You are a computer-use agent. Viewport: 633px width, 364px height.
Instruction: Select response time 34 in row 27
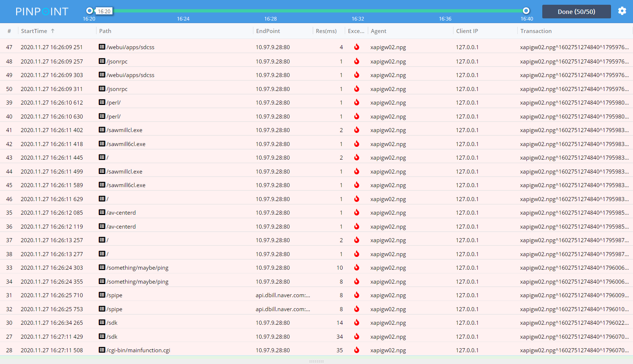[340, 337]
